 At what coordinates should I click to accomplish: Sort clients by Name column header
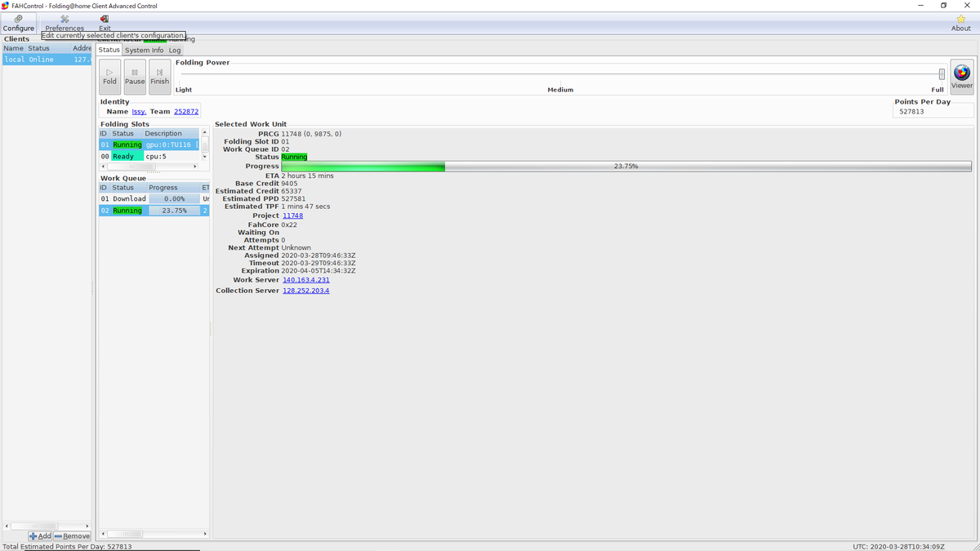click(x=14, y=48)
